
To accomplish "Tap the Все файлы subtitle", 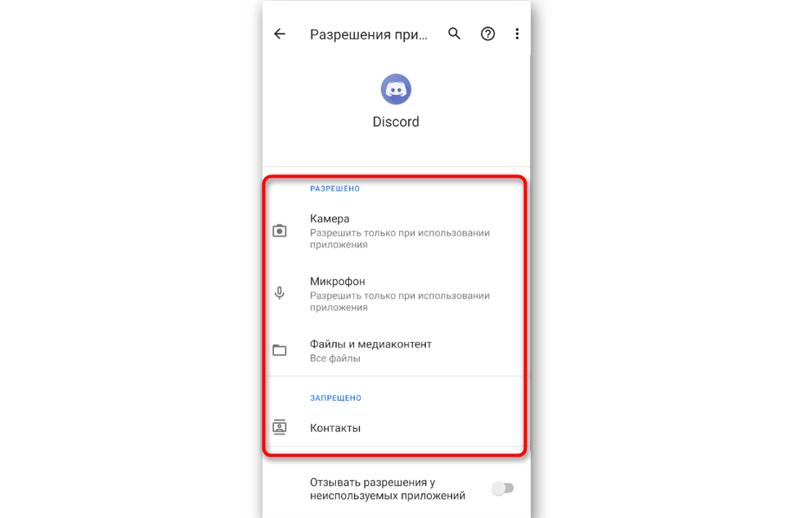I will 335,358.
